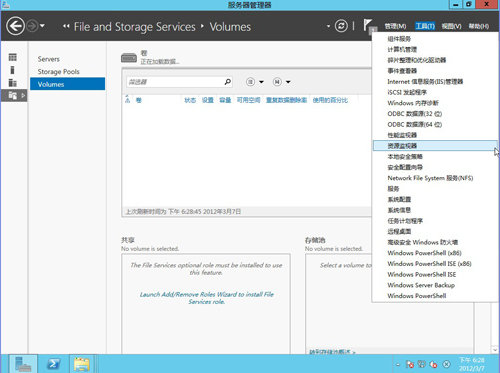Select Servers in the navigation pane
The width and height of the screenshot is (500, 373).
click(x=49, y=59)
